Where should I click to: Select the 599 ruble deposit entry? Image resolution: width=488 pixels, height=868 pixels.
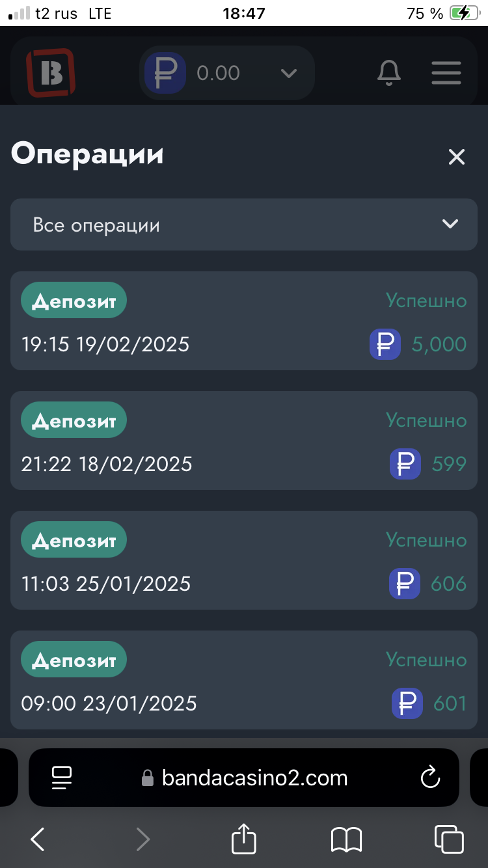pyautogui.click(x=244, y=441)
